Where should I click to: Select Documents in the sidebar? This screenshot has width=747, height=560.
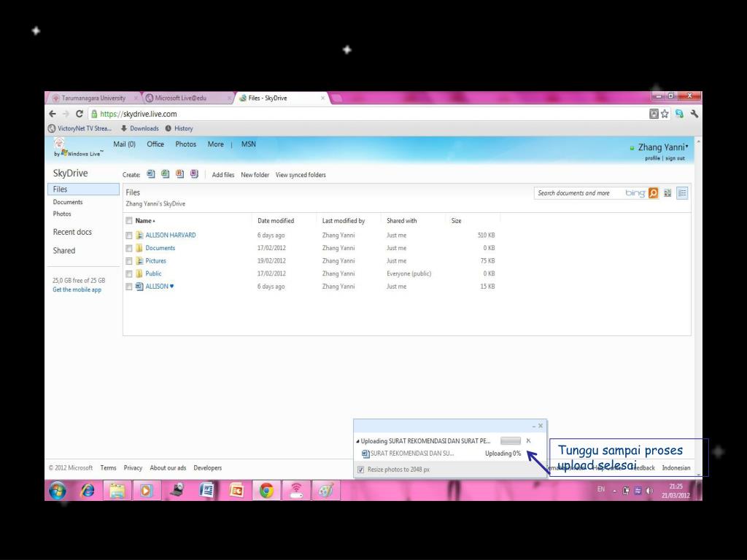[x=68, y=202]
